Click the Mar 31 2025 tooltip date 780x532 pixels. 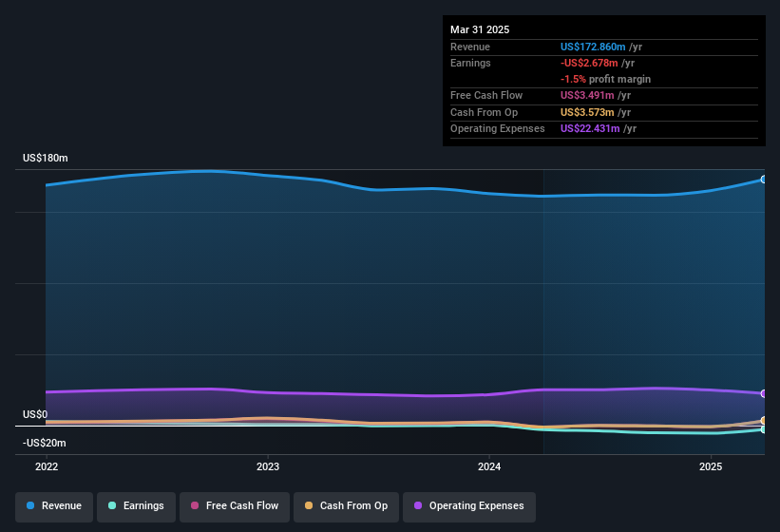(x=480, y=29)
